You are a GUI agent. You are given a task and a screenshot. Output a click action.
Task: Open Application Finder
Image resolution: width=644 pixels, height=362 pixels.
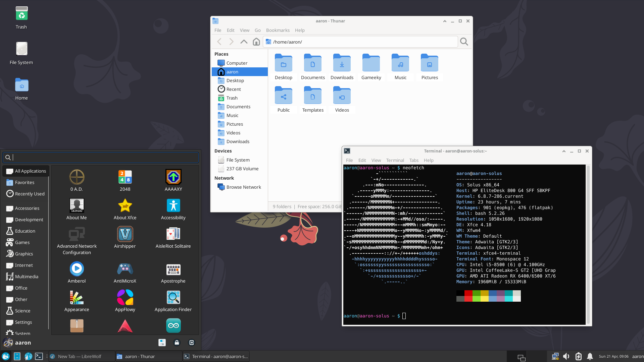[173, 301]
